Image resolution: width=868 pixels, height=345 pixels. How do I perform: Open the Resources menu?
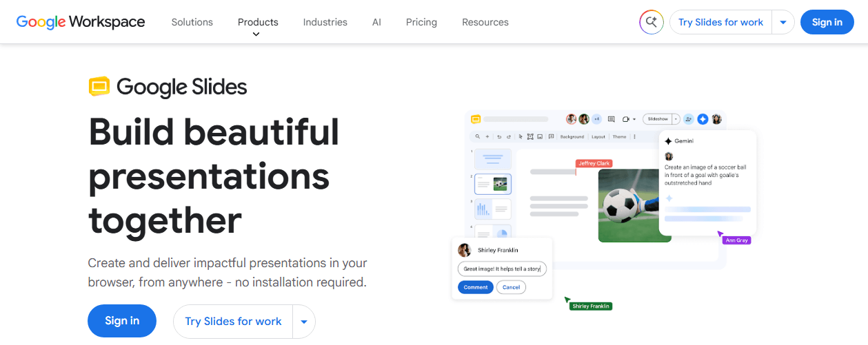tap(485, 22)
